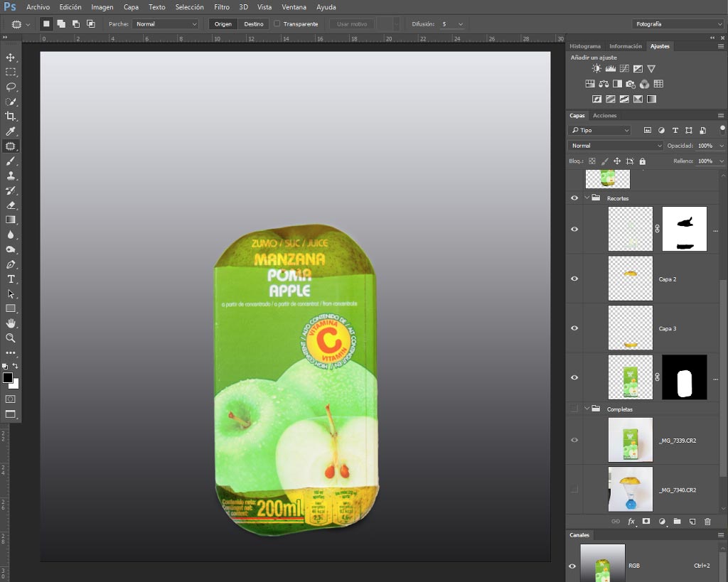728x582 pixels.
Task: Select the Lasso tool
Action: [x=10, y=87]
